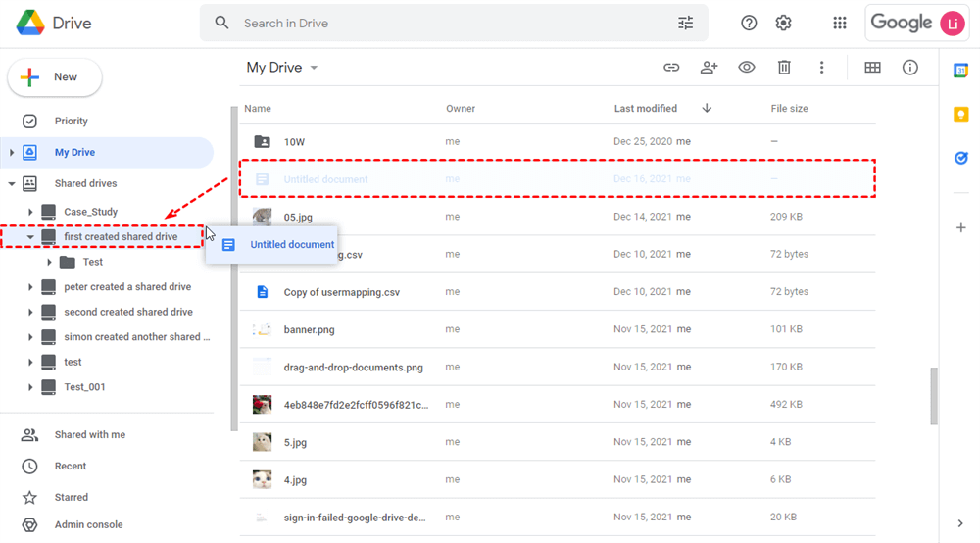Click the Help question mark icon
The height and width of the screenshot is (543, 980).
click(x=749, y=23)
